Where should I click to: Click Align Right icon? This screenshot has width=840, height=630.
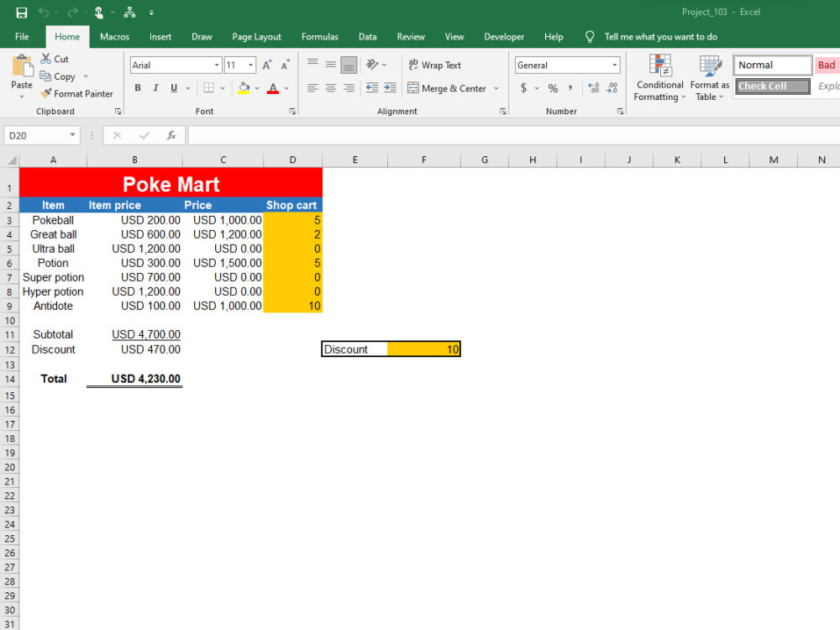coord(349,88)
